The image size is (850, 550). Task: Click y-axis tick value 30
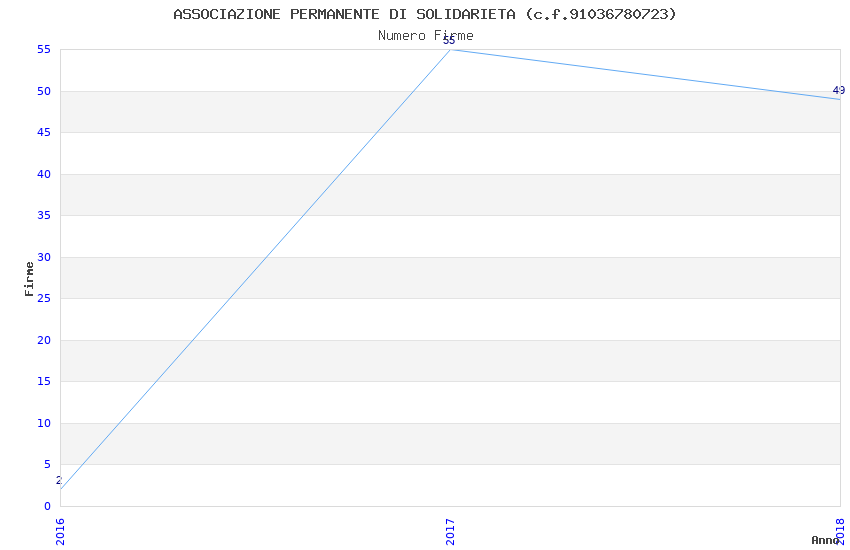tap(44, 257)
